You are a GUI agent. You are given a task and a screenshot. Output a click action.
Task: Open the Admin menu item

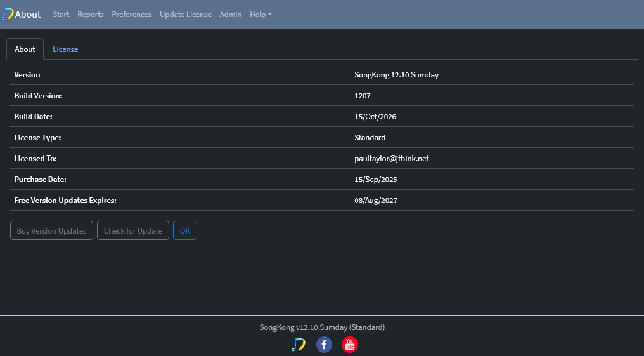(x=231, y=15)
